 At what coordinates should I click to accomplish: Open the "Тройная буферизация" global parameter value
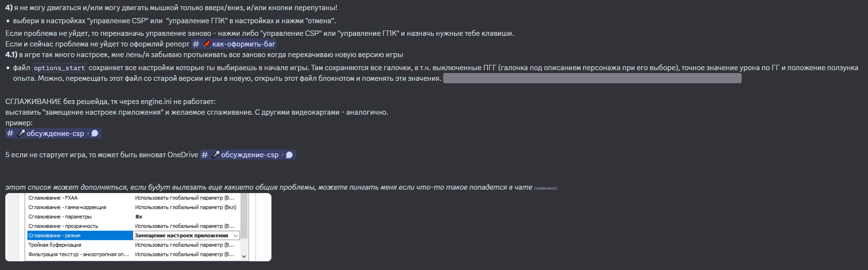tap(185, 245)
